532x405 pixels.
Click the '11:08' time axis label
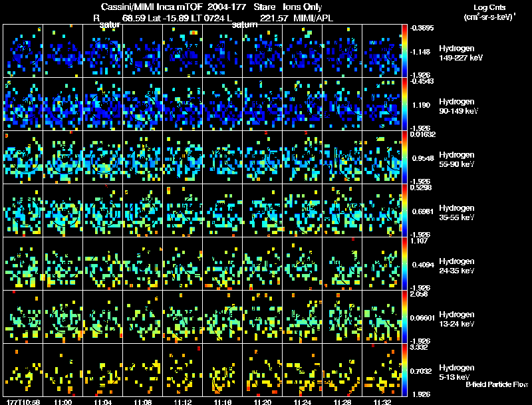(x=143, y=402)
